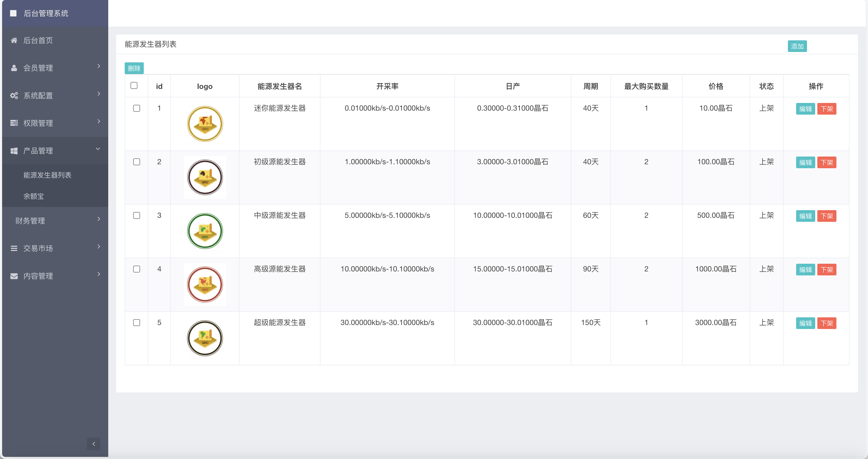Screen dimensions: 868x459
Task: Click the 交易市场 list icon
Action: click(x=14, y=248)
